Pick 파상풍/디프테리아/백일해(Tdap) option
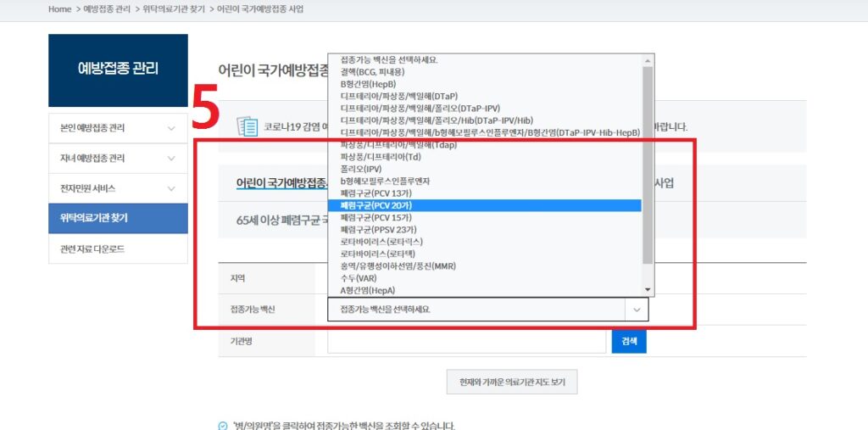 [484, 145]
